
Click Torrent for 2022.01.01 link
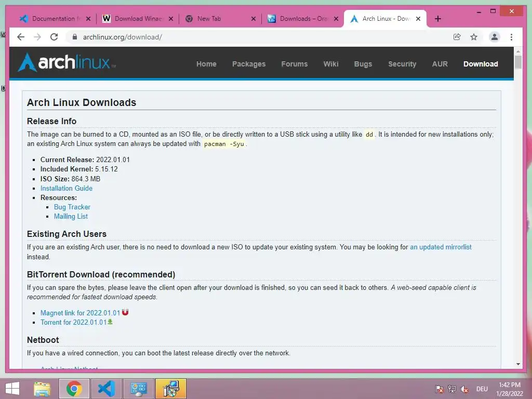[x=74, y=322]
